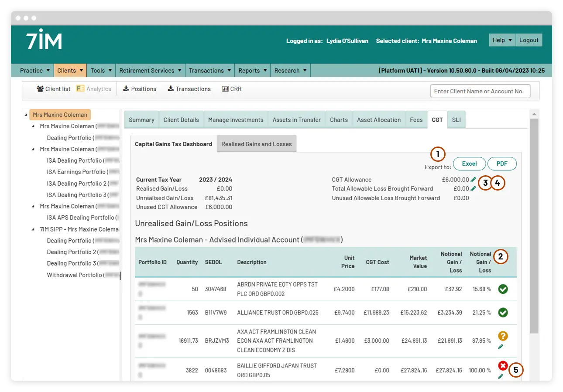The image size is (563, 392).
Task: Open the Clients dropdown menu
Action: point(70,71)
